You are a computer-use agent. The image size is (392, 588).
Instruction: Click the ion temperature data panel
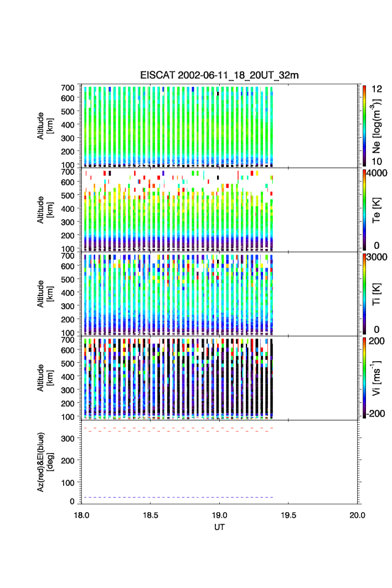[x=177, y=294]
